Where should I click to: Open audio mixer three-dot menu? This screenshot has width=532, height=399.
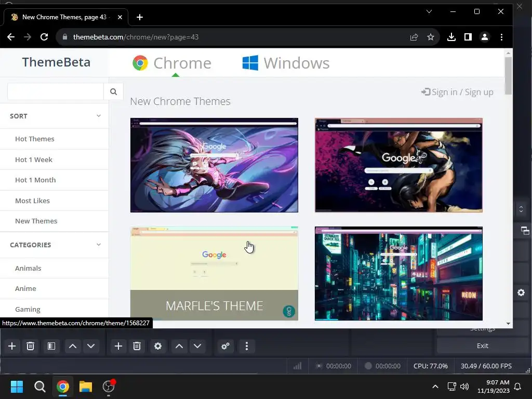[x=247, y=346]
